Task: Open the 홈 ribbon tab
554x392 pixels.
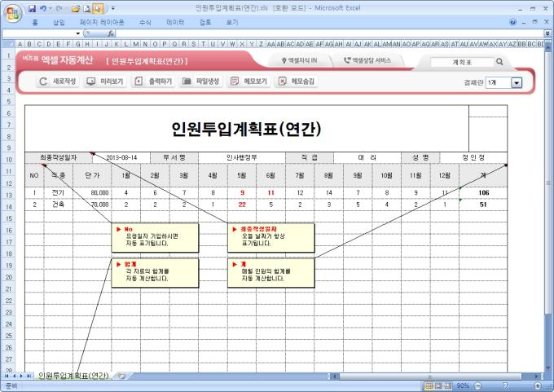Action: (x=35, y=23)
